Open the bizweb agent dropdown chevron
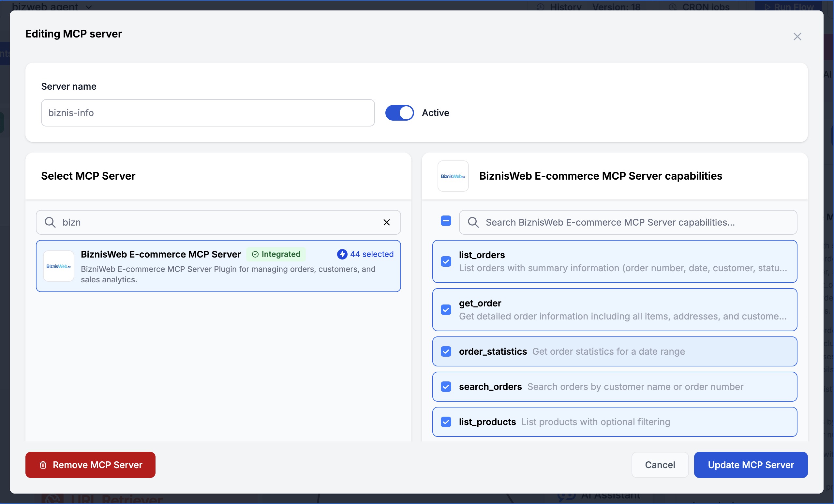The width and height of the screenshot is (834, 504). 89,7
